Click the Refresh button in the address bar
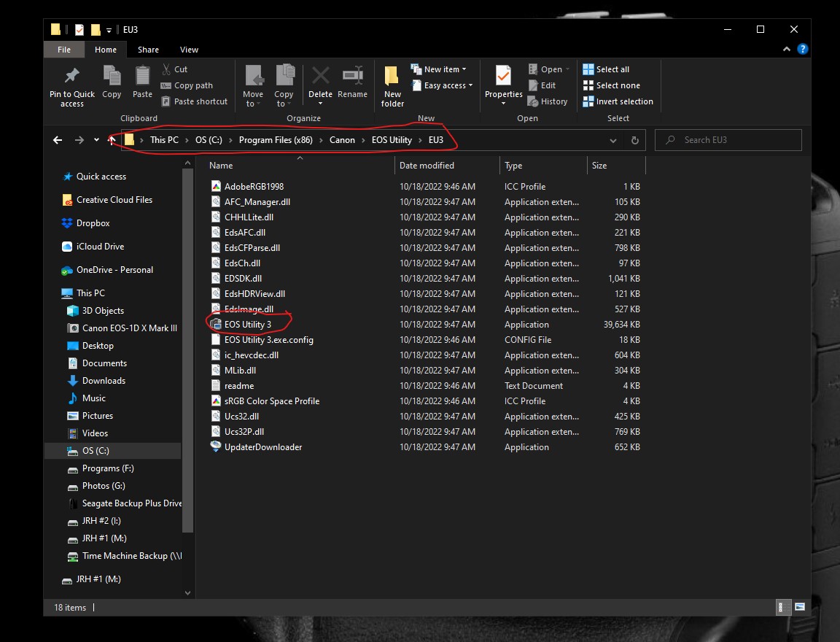 (x=634, y=139)
